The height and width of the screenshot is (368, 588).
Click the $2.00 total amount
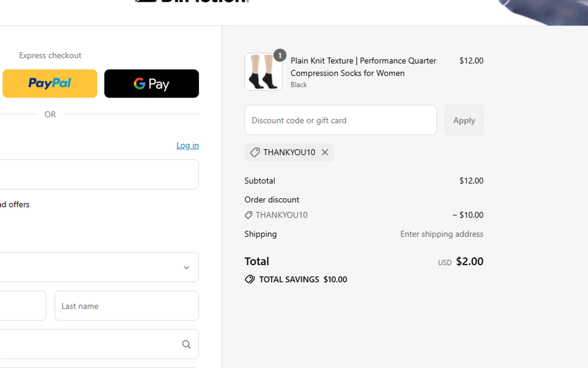click(x=470, y=261)
